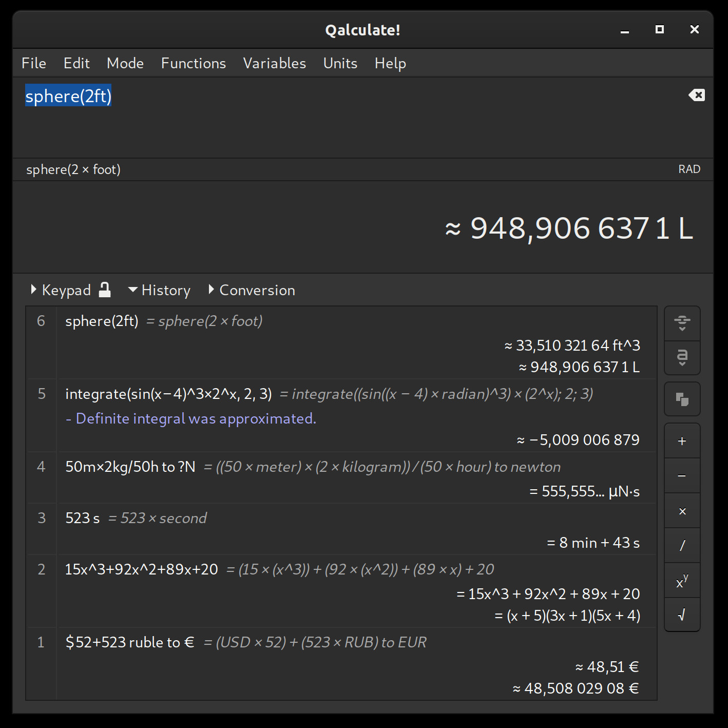Click history entry number 1

pos(41,642)
